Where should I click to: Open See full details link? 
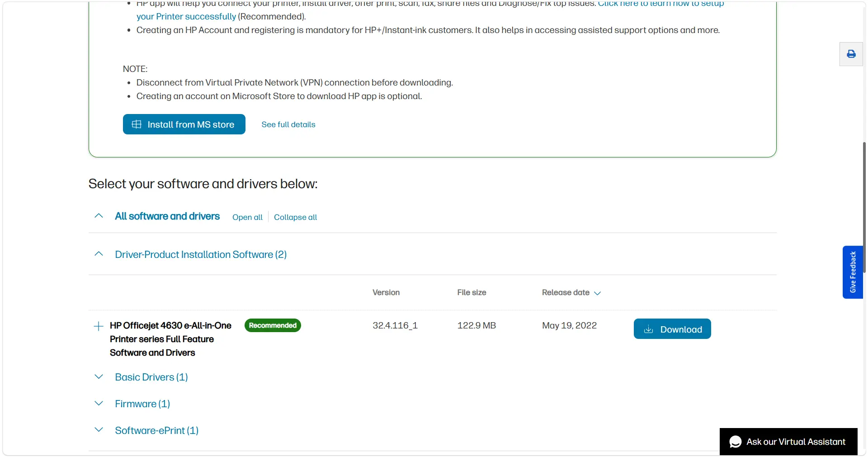pos(288,124)
